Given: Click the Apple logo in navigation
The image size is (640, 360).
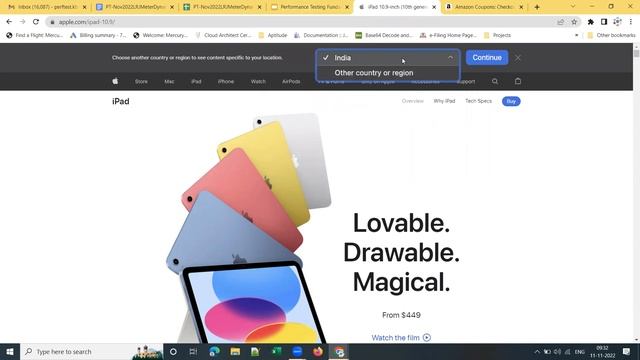Looking at the screenshot, I should click(x=115, y=81).
